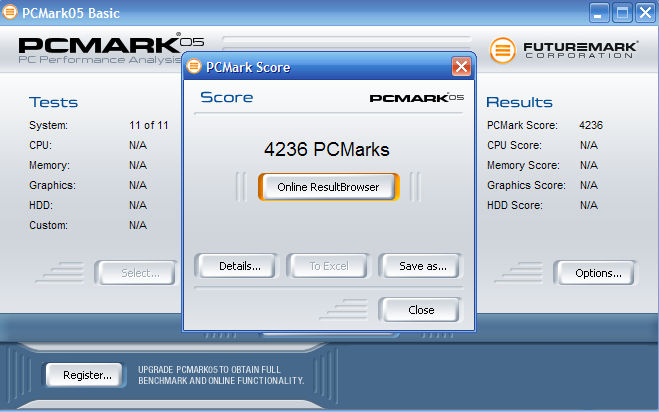The image size is (659, 412).
Task: Click 'PCMark Score:' label in Results
Action: (522, 125)
